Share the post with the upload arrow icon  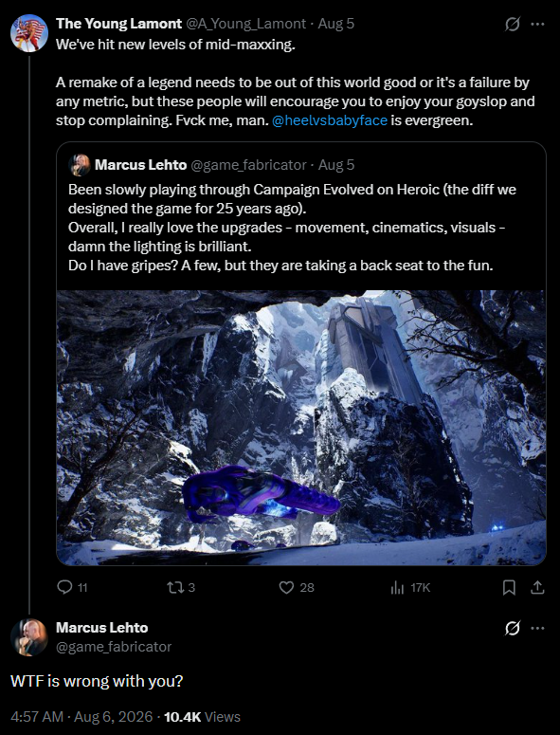pos(537,587)
